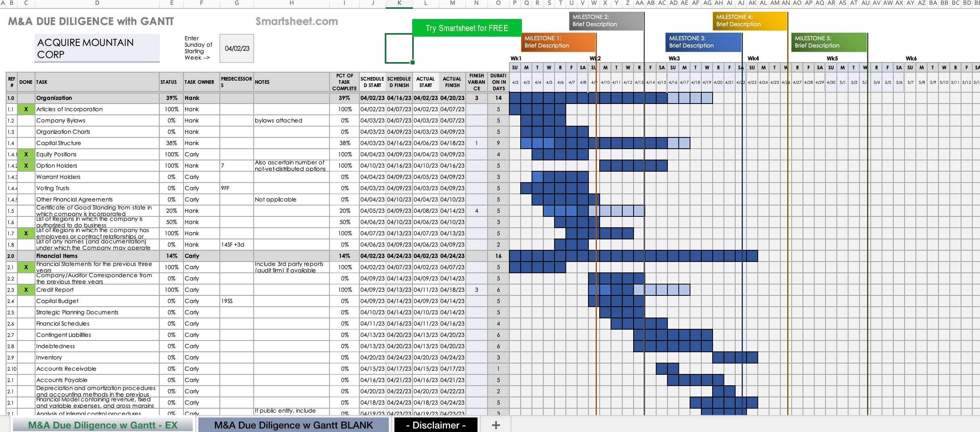Select column H header
The width and height of the screenshot is (980, 432).
(x=292, y=3)
